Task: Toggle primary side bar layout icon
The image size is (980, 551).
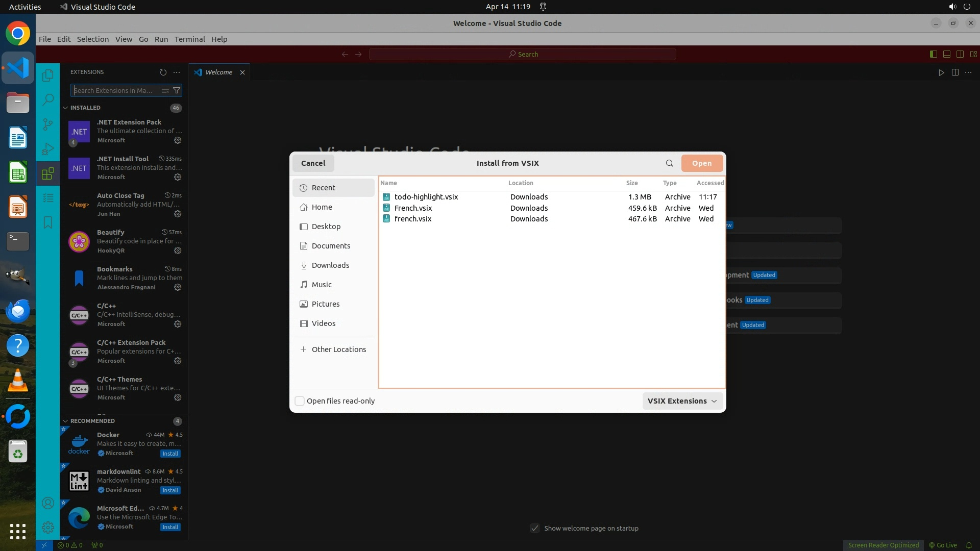Action: click(933, 54)
